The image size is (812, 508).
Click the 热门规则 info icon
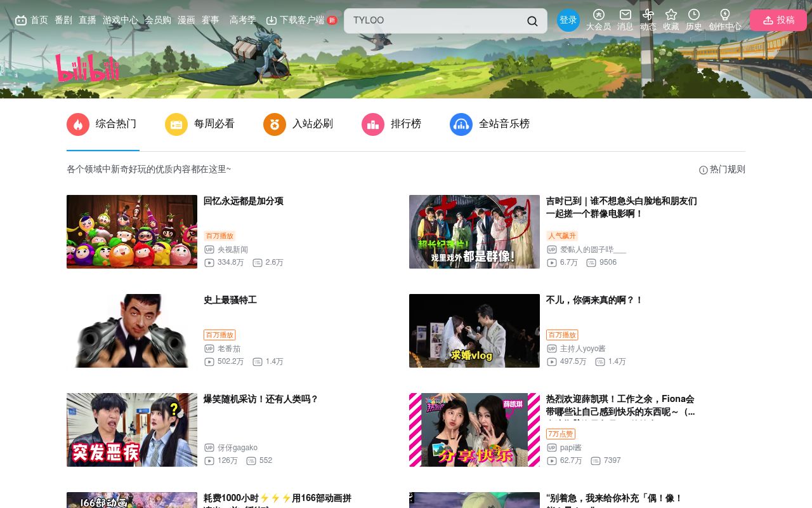pos(703,170)
